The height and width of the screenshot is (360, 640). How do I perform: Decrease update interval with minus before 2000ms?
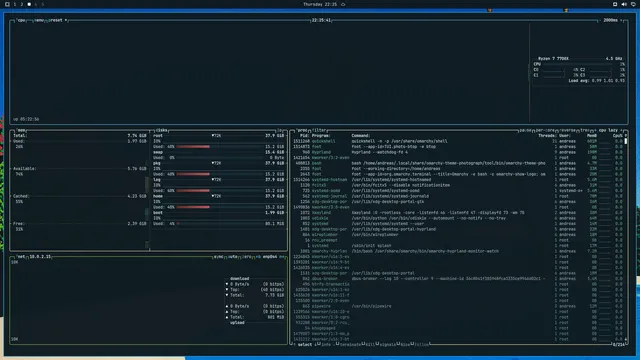pyautogui.click(x=599, y=20)
